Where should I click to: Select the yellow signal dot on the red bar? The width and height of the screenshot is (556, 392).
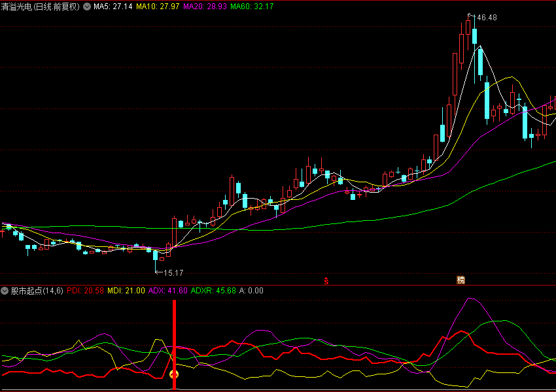pos(174,374)
